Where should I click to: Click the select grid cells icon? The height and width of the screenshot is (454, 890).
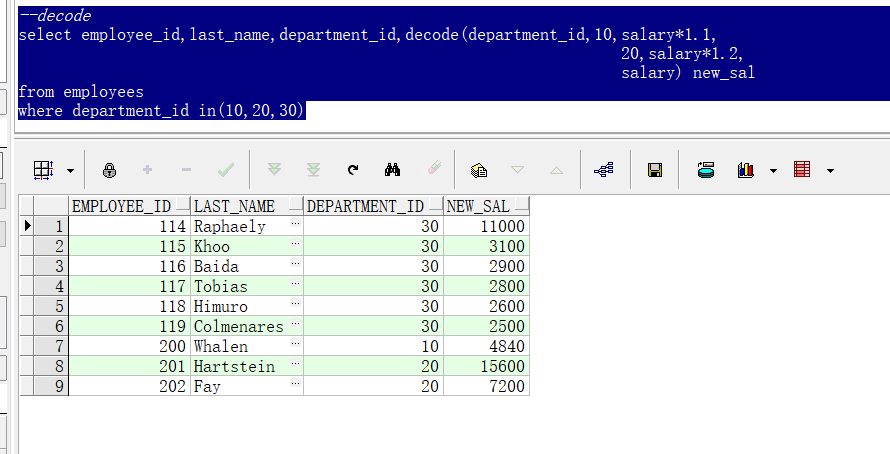[44, 170]
